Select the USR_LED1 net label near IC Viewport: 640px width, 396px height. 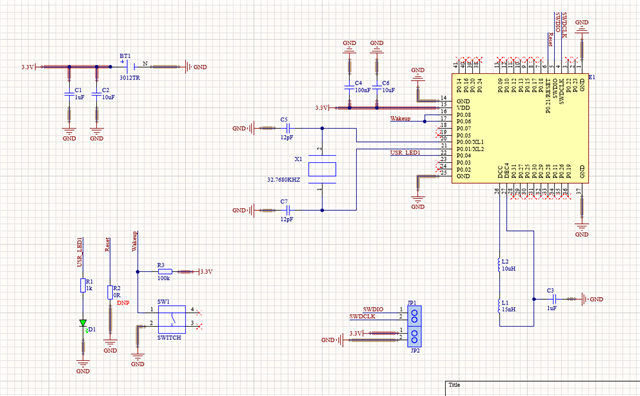point(405,152)
